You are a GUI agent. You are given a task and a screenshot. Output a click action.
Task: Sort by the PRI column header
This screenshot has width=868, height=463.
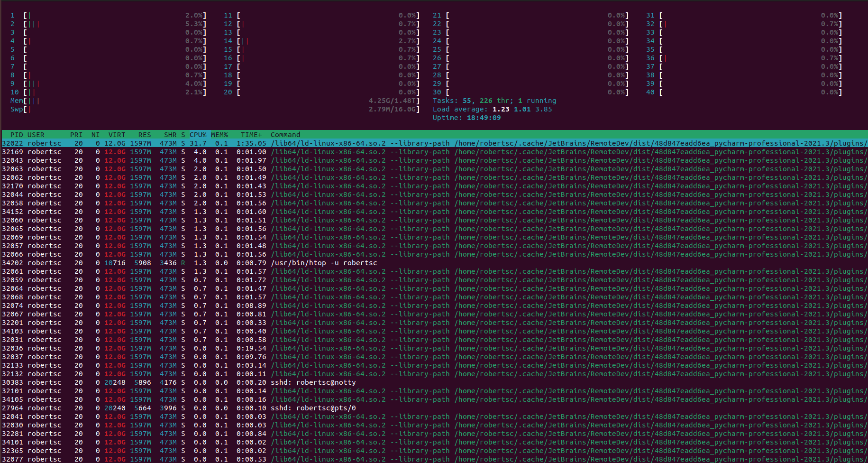pos(76,135)
